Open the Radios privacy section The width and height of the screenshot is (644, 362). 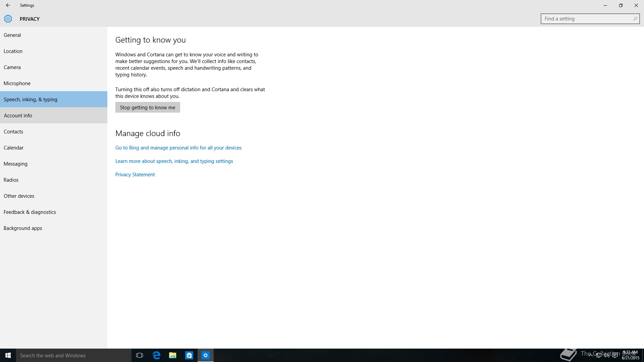coord(54,180)
